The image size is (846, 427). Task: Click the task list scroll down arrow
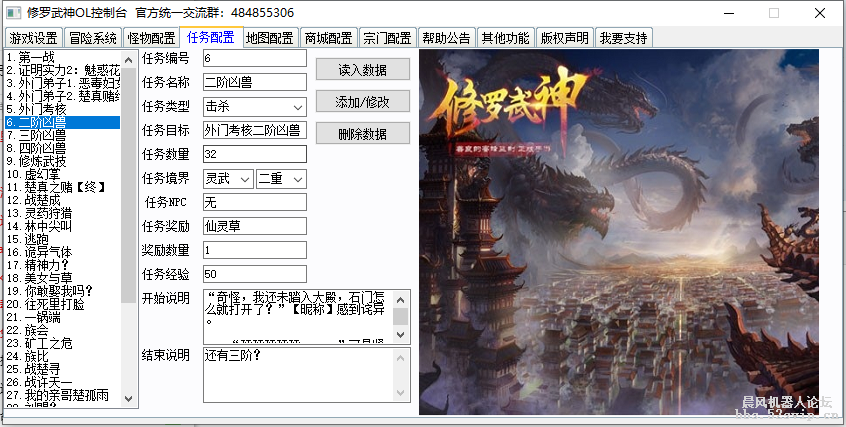click(x=128, y=398)
